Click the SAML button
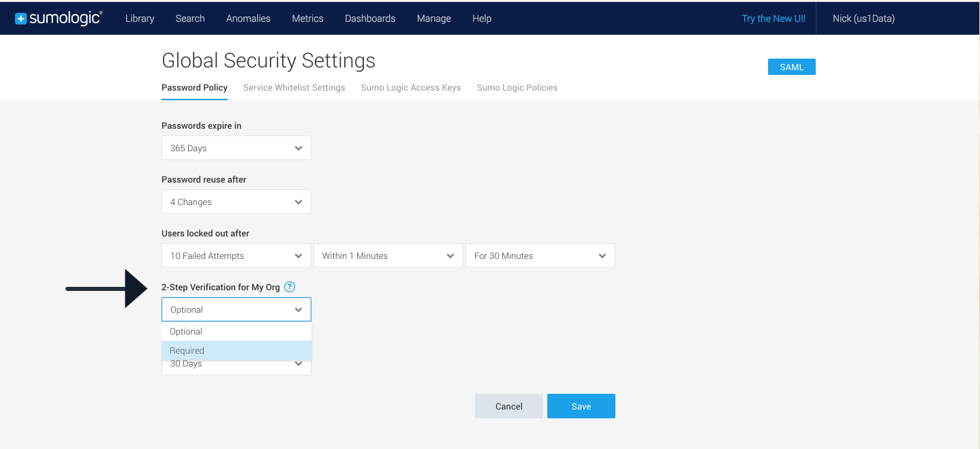Viewport: 980px width, 449px height. (x=792, y=67)
